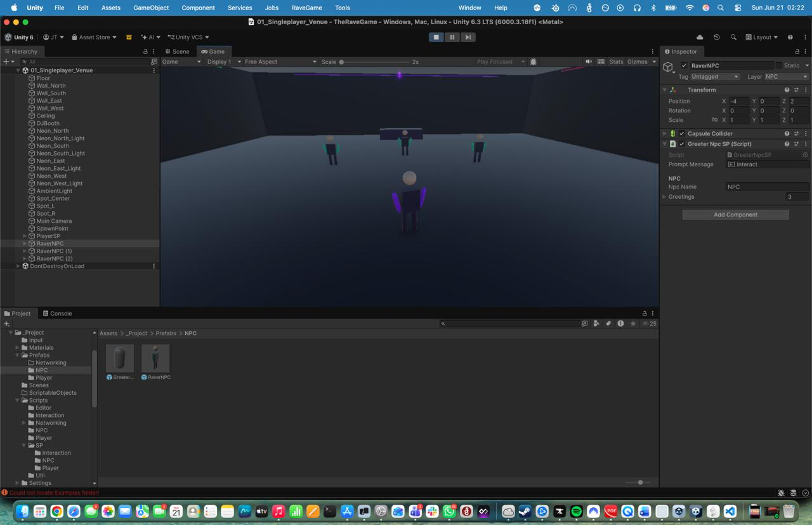Screen dimensions: 812x525
Task: Open the Layer dropdown showing NPC
Action: click(787, 77)
